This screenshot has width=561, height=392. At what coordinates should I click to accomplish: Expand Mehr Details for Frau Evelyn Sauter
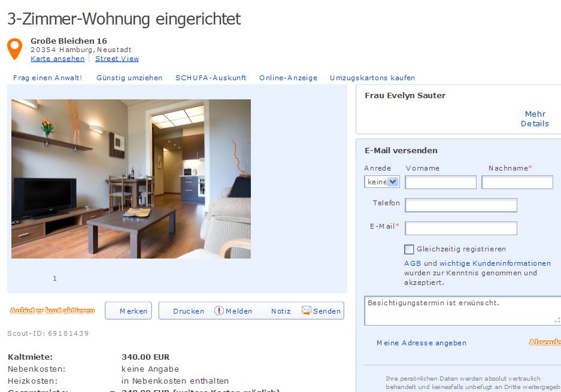535,118
